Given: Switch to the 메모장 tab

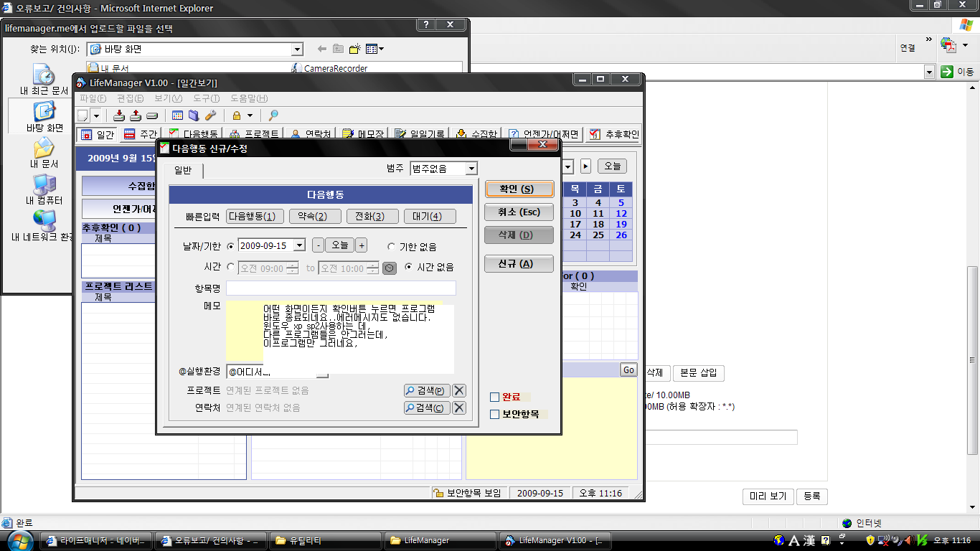Looking at the screenshot, I should click(363, 134).
